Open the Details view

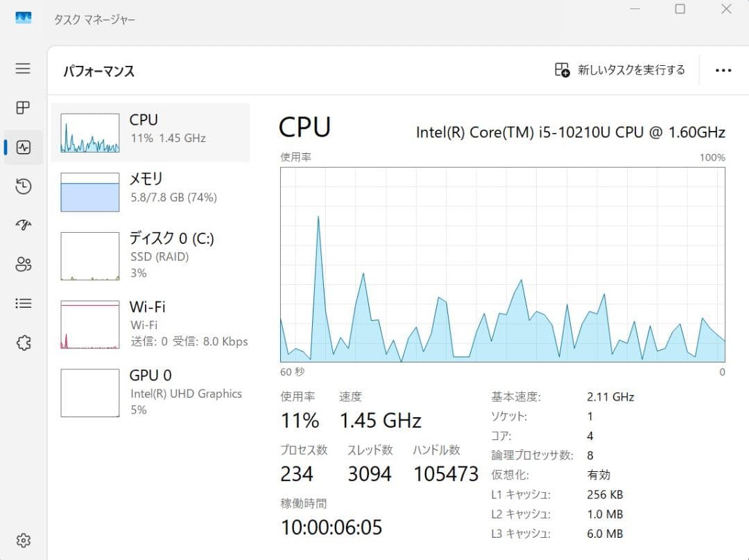(23, 303)
